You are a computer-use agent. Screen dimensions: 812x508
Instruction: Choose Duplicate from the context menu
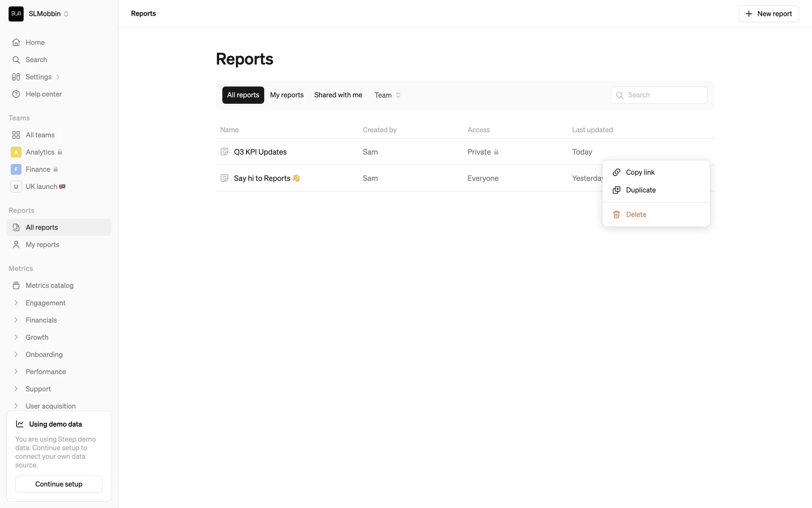[x=640, y=190]
